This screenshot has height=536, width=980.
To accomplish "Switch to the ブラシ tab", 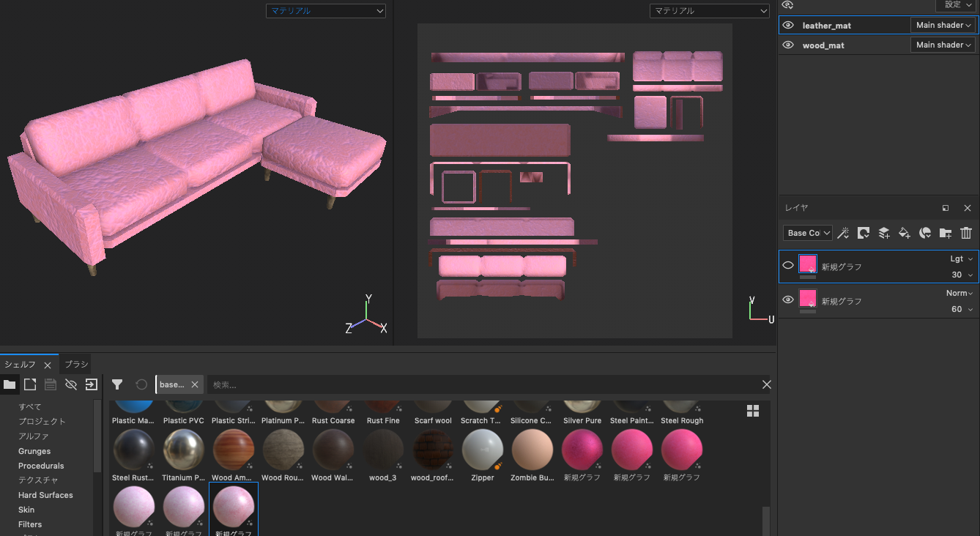I will [x=76, y=364].
